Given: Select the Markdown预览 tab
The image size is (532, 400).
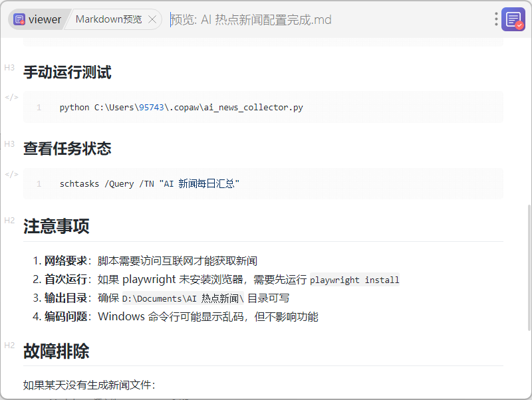Looking at the screenshot, I should [108, 19].
